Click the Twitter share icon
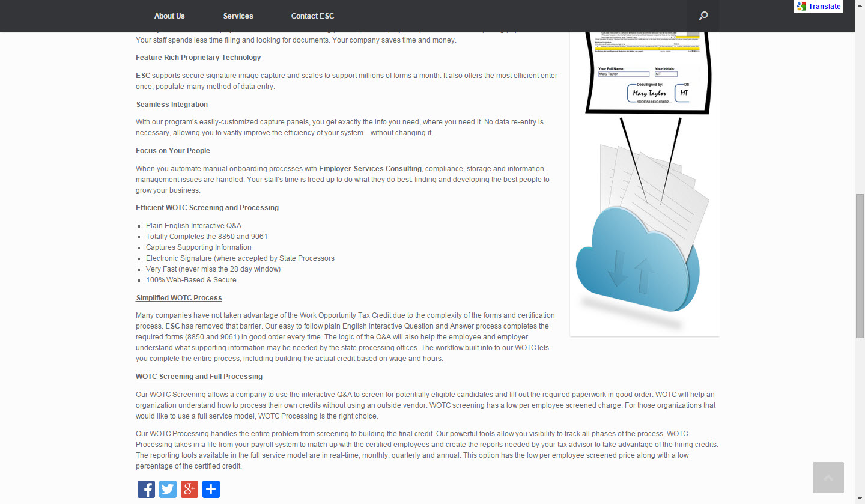The width and height of the screenshot is (865, 504). [x=168, y=489]
